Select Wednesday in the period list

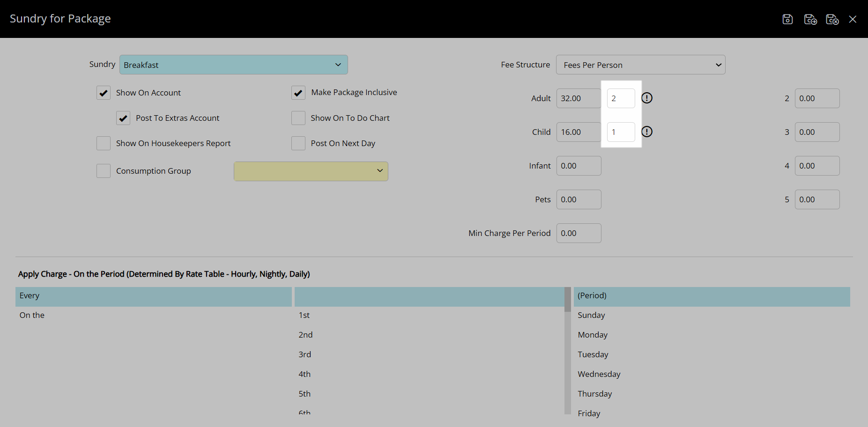pyautogui.click(x=599, y=374)
